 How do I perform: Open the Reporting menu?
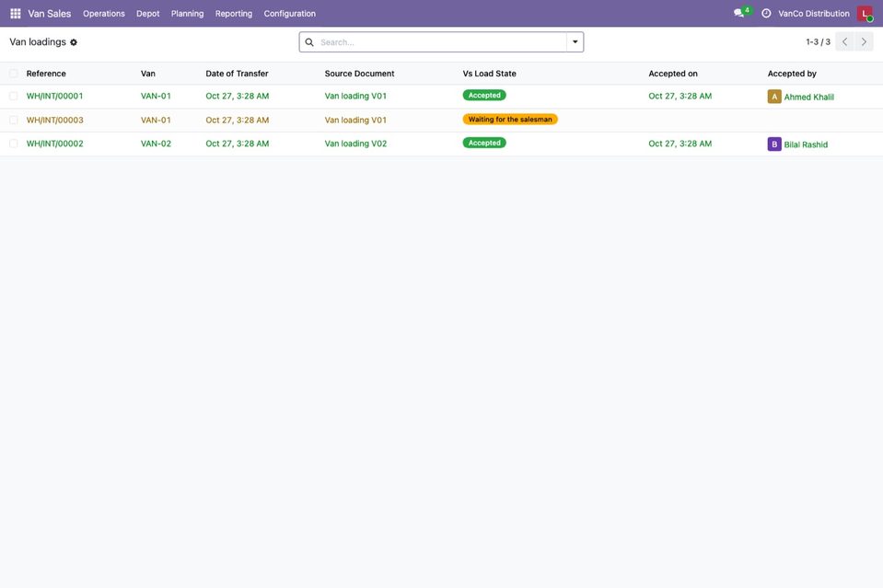point(234,14)
